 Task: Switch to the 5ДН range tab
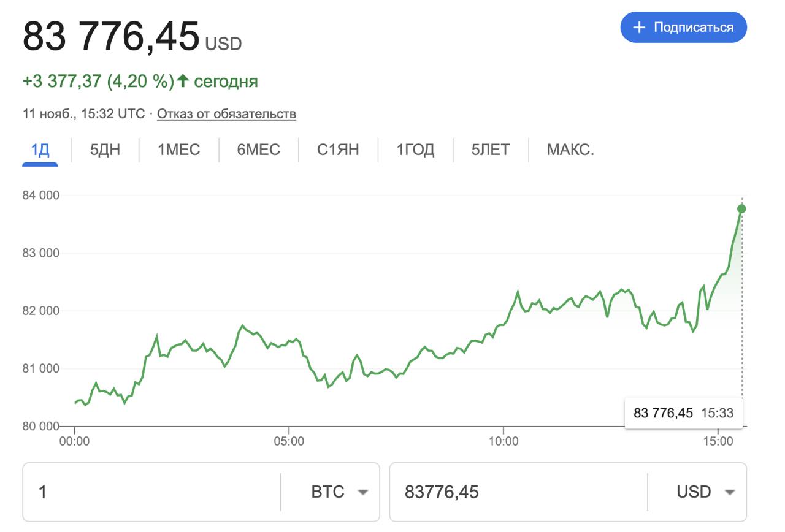[x=105, y=150]
